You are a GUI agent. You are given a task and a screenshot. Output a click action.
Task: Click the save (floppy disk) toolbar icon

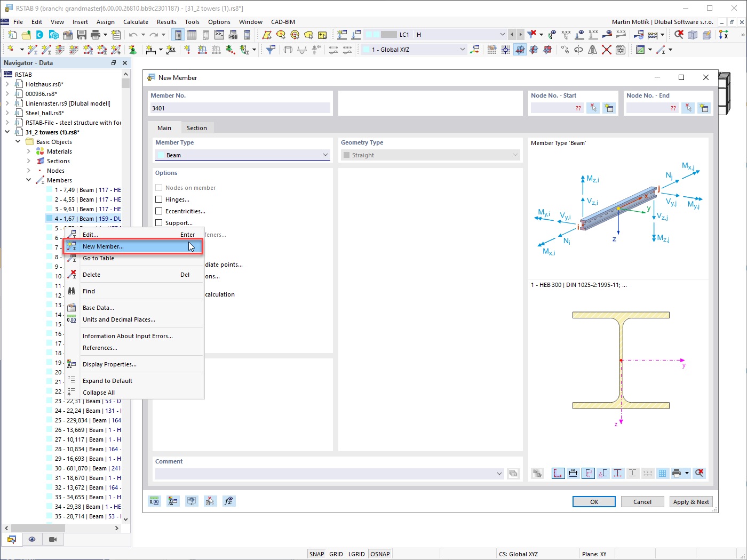(82, 35)
